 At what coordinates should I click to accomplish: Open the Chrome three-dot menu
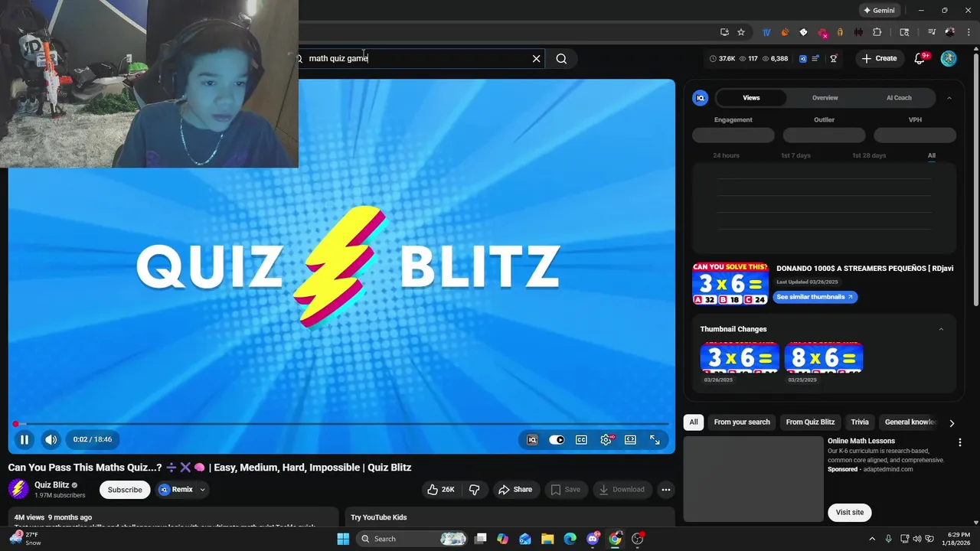tap(968, 32)
